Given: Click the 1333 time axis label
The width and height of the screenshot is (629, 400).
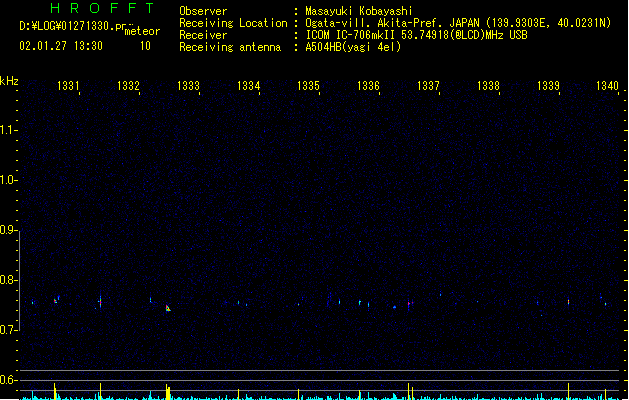Looking at the screenshot, I should [188, 85].
